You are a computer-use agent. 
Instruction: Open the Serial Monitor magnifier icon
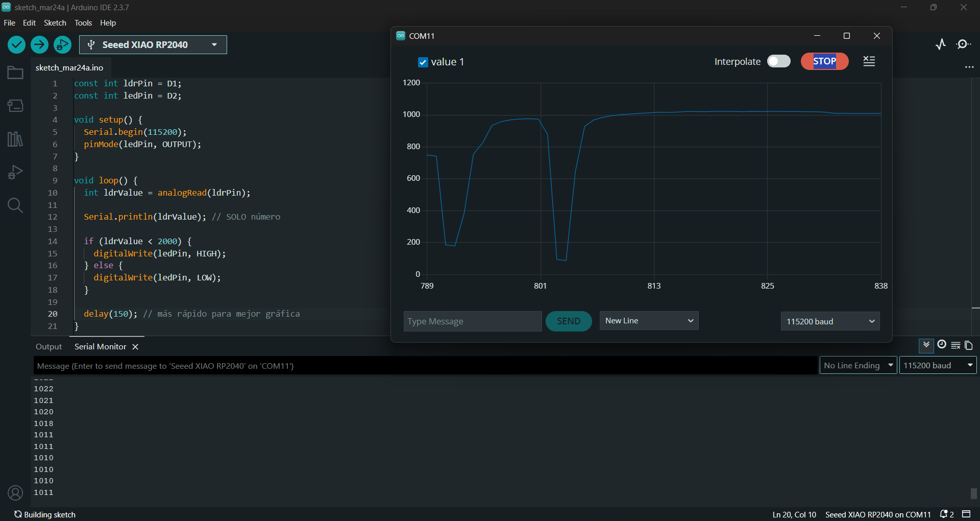pos(964,44)
